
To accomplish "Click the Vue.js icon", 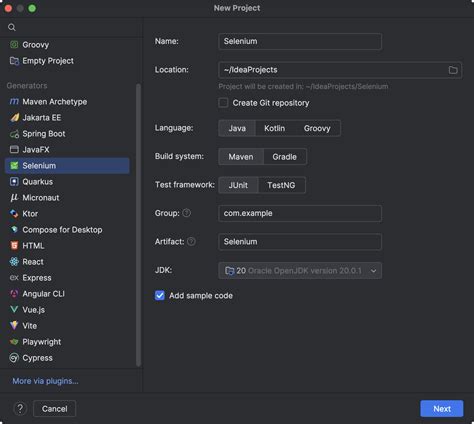I will (14, 309).
